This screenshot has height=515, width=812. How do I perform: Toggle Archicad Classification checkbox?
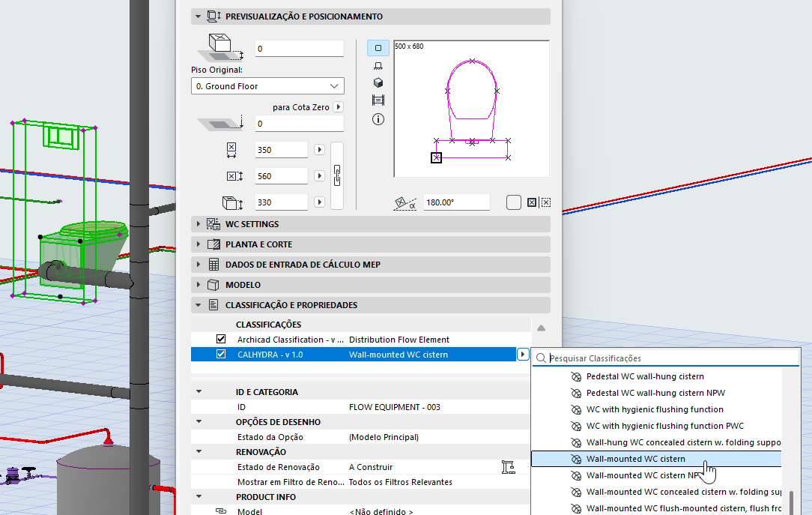pos(221,340)
